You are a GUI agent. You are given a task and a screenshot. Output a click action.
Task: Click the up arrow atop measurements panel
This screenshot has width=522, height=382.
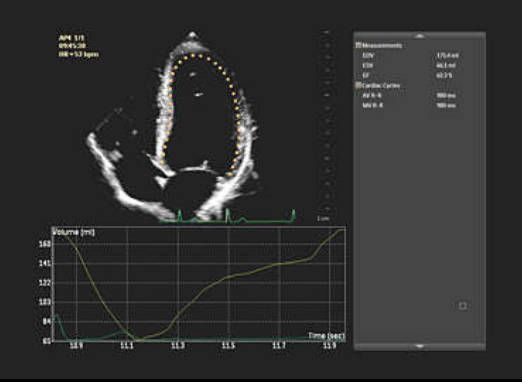point(420,36)
